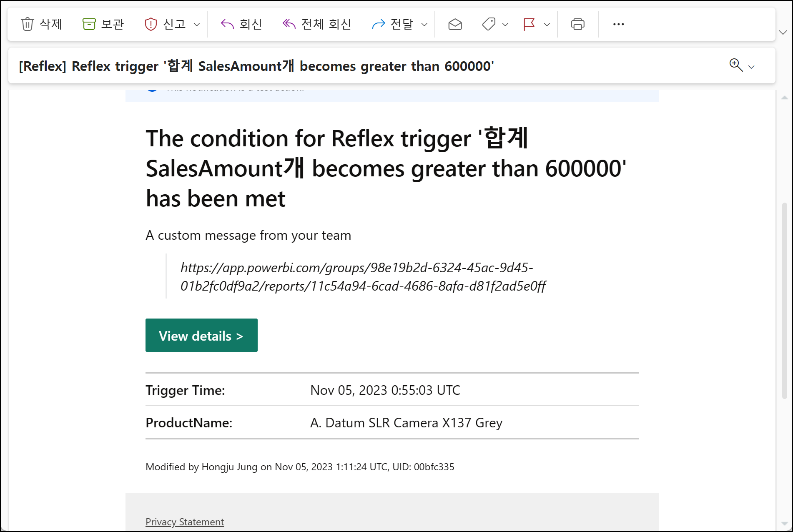Open the 전달 forward options dropdown
Viewport: 793px width, 532px height.
pyautogui.click(x=424, y=25)
